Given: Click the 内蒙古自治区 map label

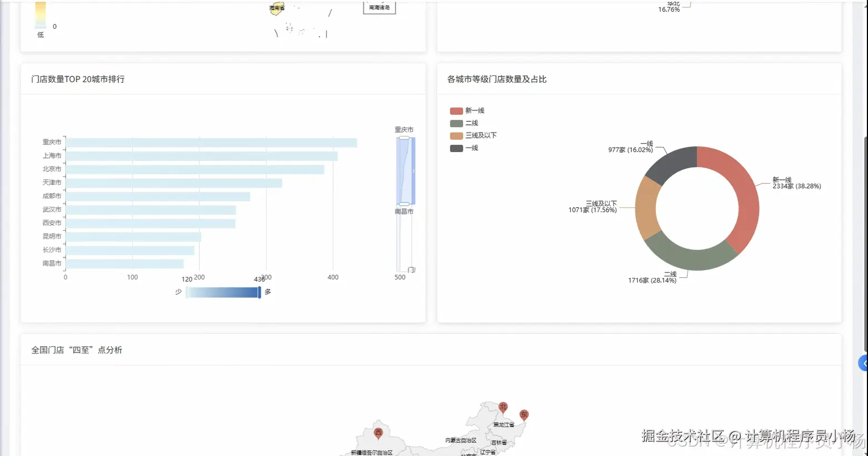Looking at the screenshot, I should (x=461, y=440).
